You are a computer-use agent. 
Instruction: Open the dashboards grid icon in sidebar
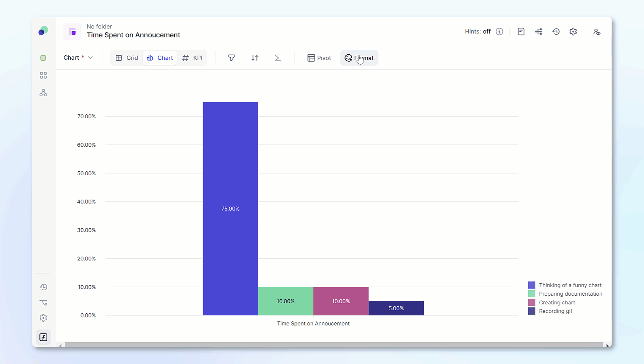coord(43,75)
